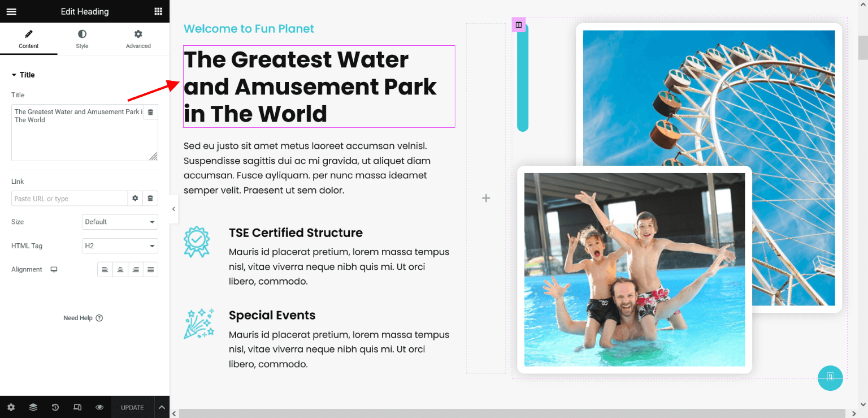Select the main 'Greatest Water' heading
Screen dimensions: 868x418
click(x=319, y=87)
